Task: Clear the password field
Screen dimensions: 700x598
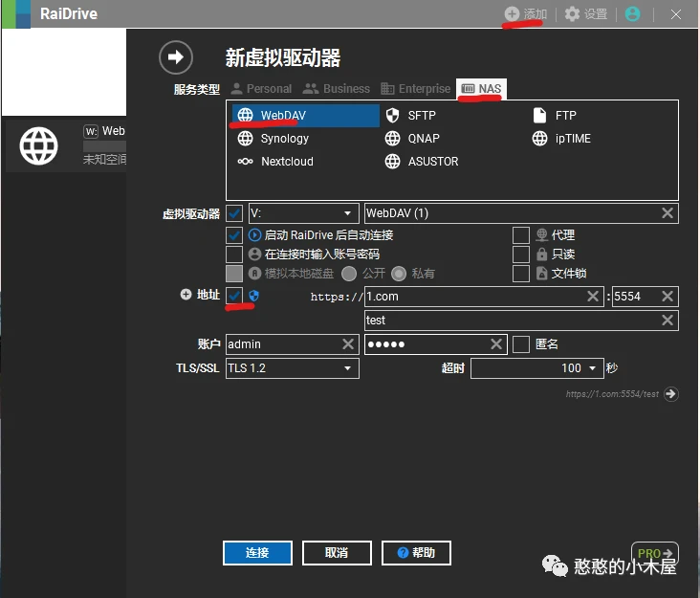Action: click(496, 343)
